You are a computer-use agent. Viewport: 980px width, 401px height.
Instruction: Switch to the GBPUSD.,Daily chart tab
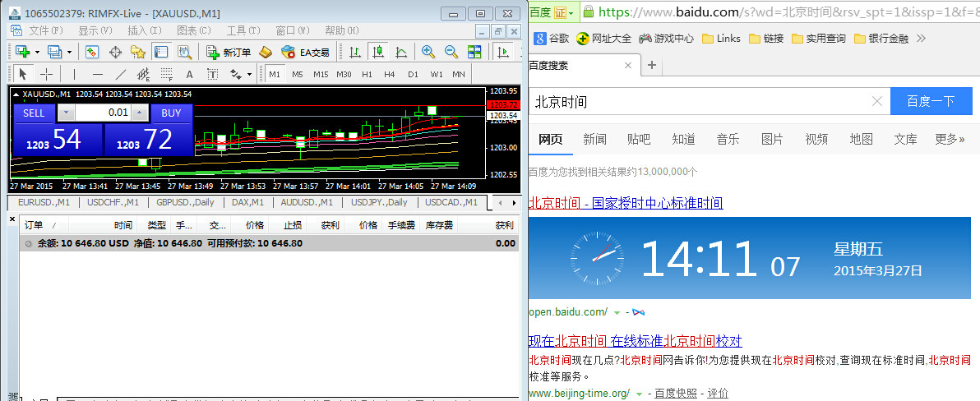[x=185, y=202]
